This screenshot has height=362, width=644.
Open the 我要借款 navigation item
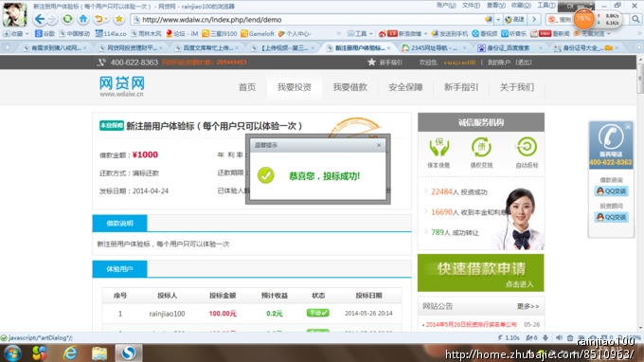[x=349, y=87]
